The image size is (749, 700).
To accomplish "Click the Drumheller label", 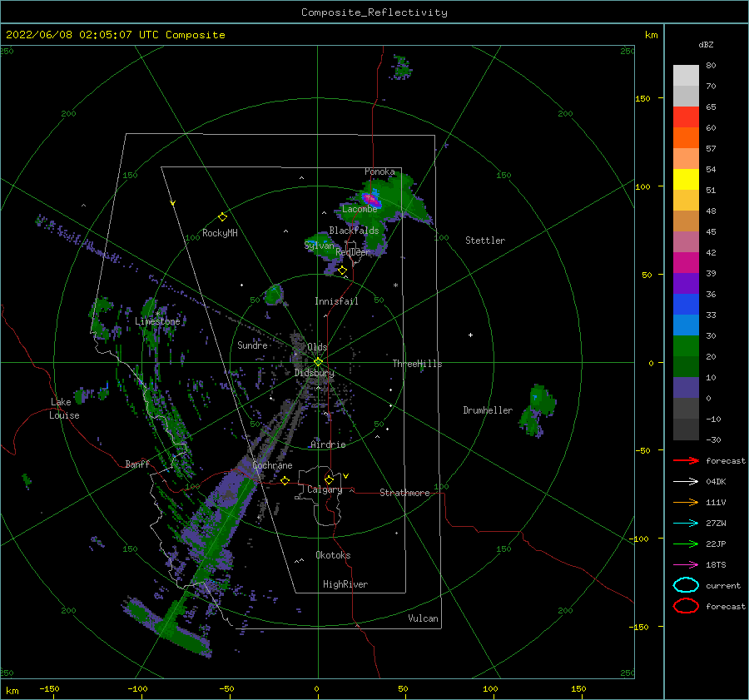I will pos(488,410).
